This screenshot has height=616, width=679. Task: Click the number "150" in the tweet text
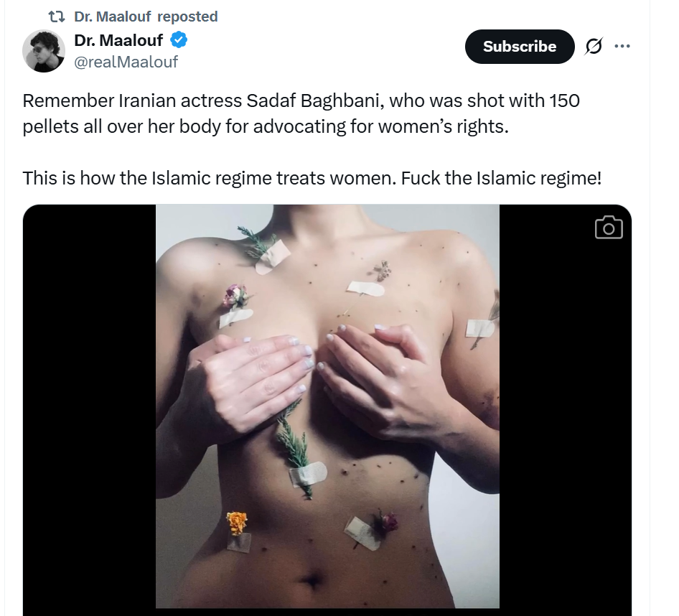(x=565, y=101)
